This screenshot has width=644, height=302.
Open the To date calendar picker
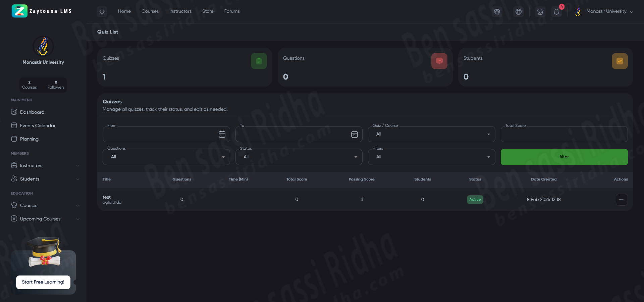click(354, 134)
